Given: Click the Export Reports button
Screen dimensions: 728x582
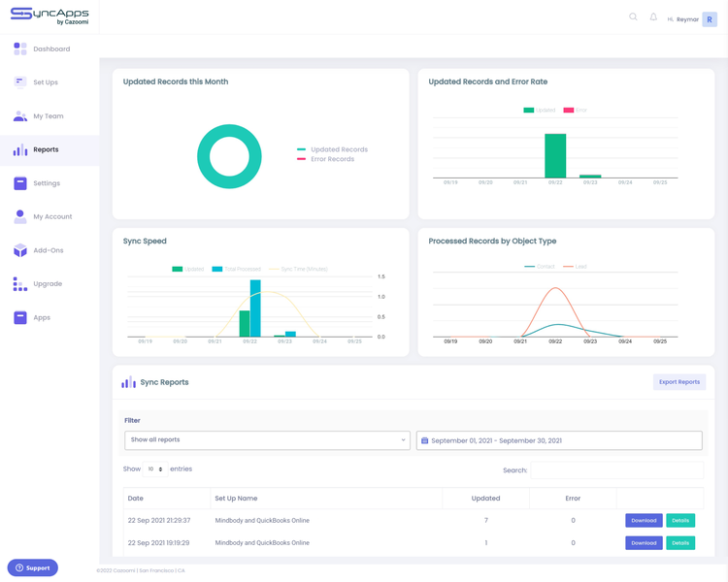Looking at the screenshot, I should [678, 382].
